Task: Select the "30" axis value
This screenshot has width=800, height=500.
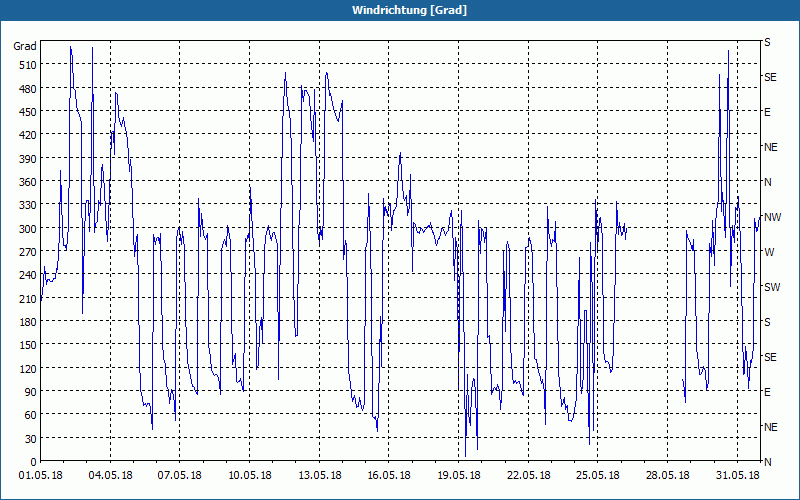Action: (31, 439)
